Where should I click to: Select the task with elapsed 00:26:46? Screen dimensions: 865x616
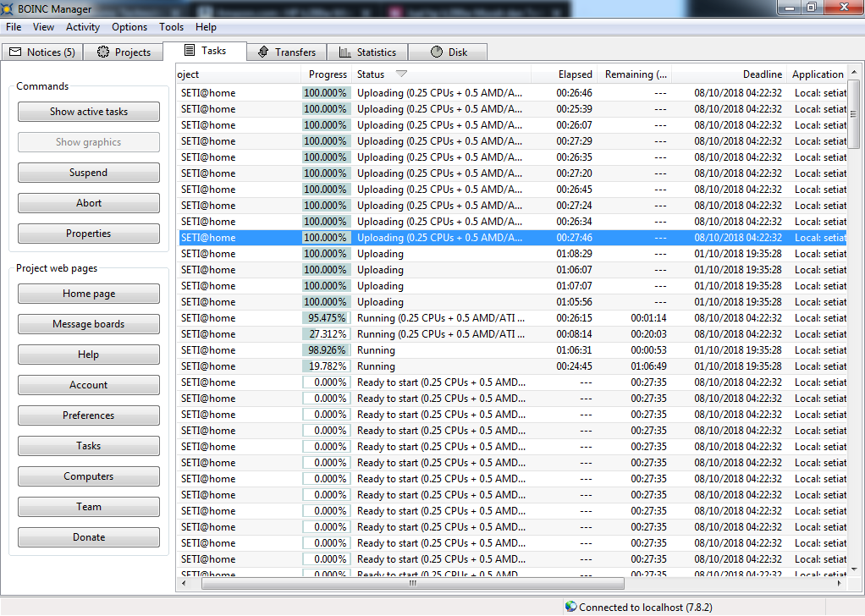point(512,92)
